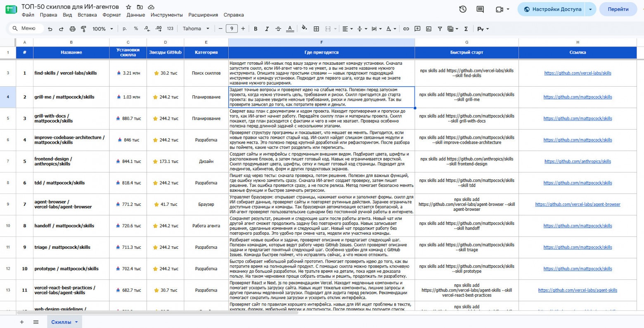Open the all-sheets list icon
644x328 pixels.
point(36,322)
